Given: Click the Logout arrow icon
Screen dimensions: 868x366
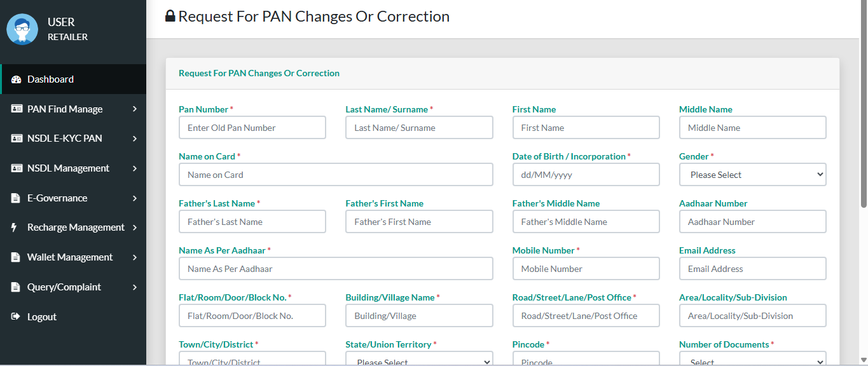Looking at the screenshot, I should 16,316.
